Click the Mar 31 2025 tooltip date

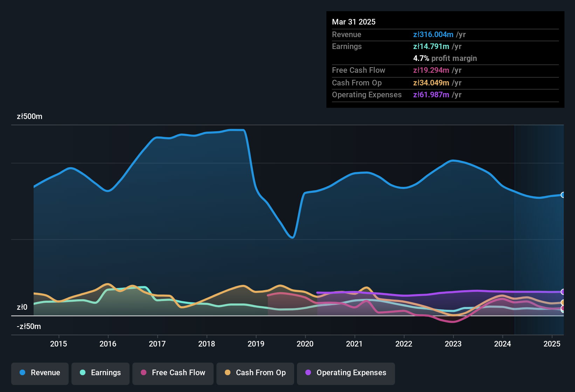pyautogui.click(x=354, y=22)
